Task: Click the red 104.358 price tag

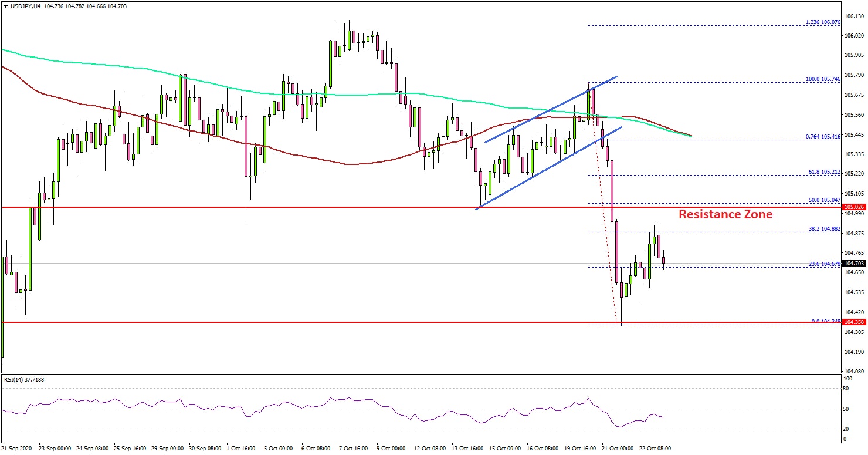Action: click(853, 323)
